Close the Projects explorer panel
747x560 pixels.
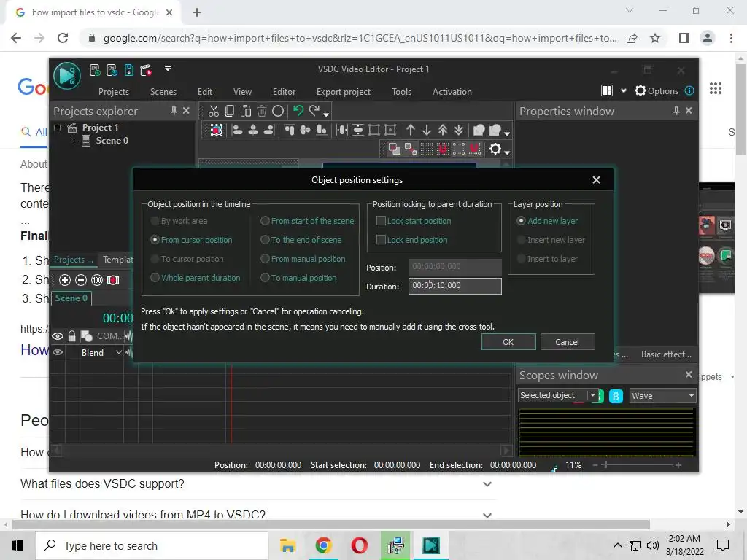click(x=186, y=111)
